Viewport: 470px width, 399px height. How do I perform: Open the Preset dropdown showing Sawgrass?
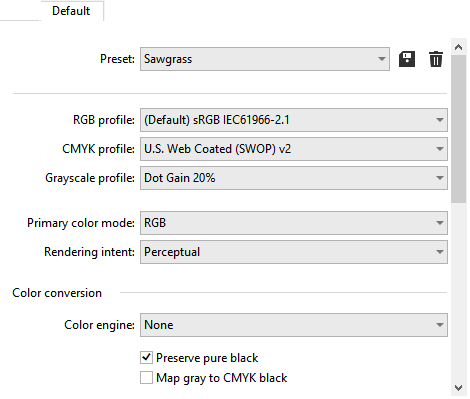(265, 59)
